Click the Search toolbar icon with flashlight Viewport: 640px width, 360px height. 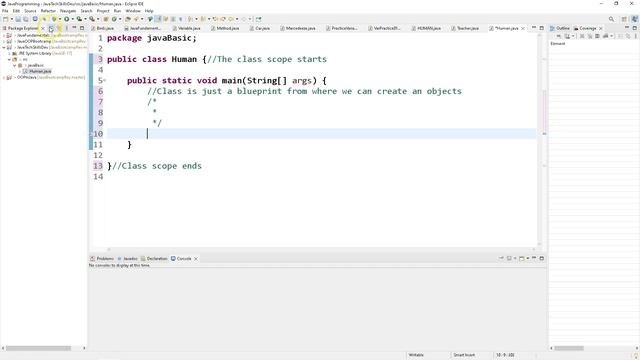[136, 19]
